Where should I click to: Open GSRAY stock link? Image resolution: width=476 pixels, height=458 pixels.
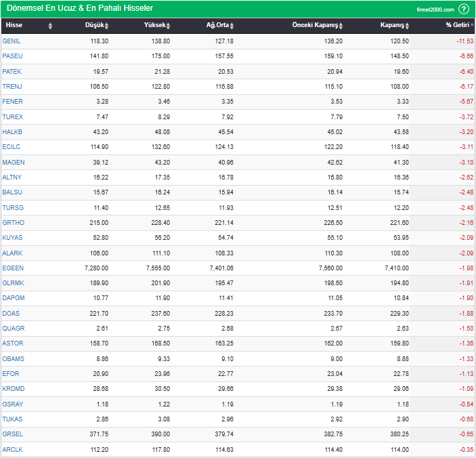13,404
